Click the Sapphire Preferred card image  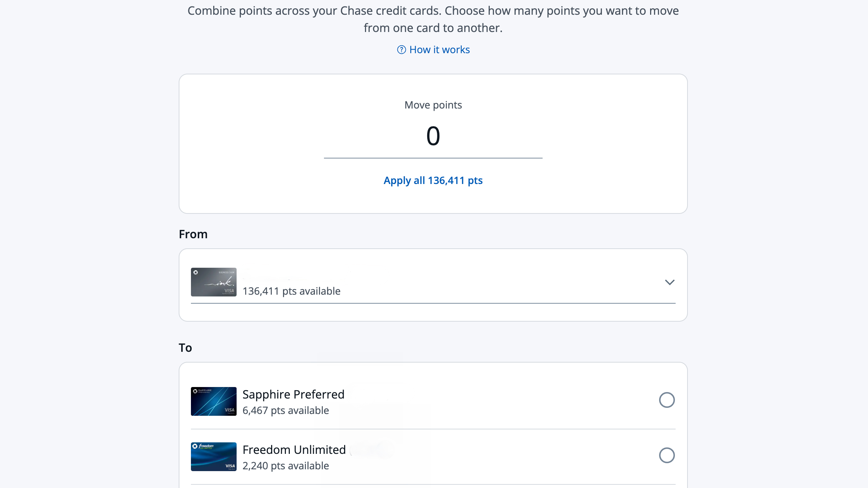pos(214,401)
